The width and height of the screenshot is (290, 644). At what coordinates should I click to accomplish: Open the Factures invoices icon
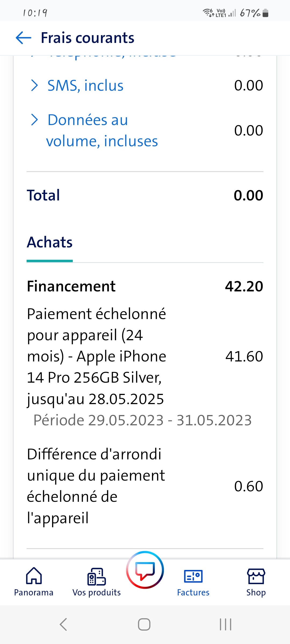(x=193, y=576)
